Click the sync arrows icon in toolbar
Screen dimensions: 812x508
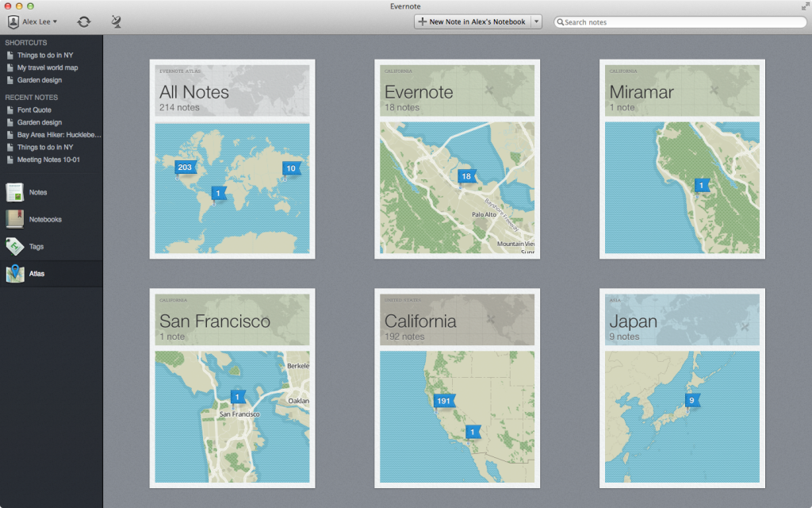point(83,21)
